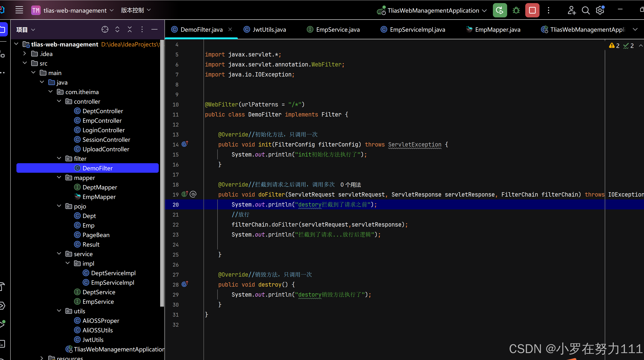This screenshot has height=360, width=644.
Task: Open main hamburger menu
Action: pos(19,10)
